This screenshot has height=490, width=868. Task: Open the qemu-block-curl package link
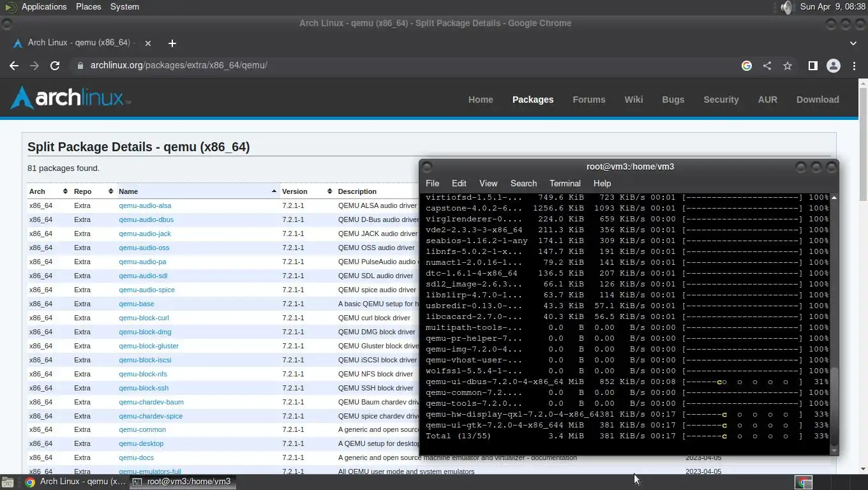click(x=144, y=318)
